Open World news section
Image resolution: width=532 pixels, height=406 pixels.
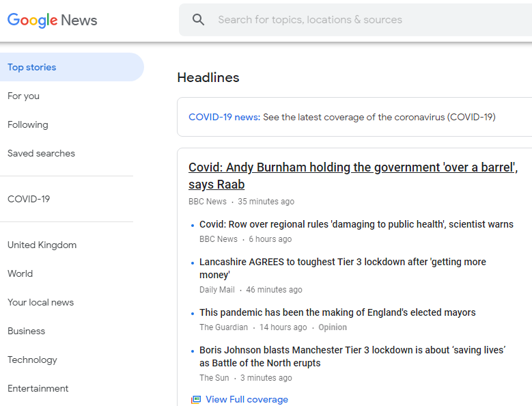coord(20,273)
